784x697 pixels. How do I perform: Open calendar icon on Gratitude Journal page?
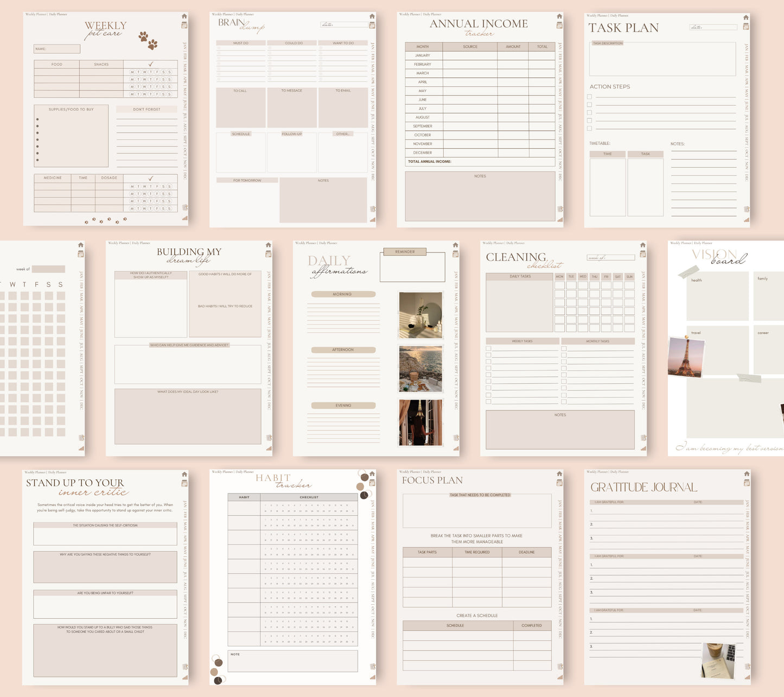[x=747, y=483]
